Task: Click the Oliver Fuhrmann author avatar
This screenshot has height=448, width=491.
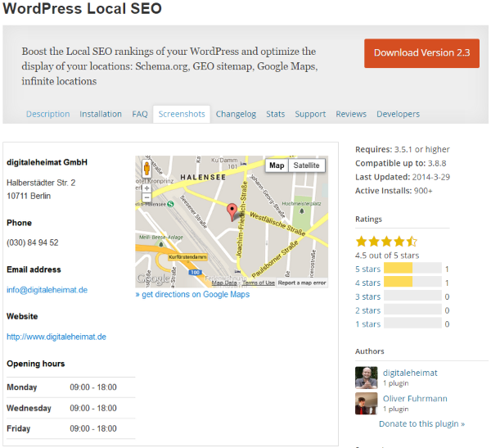Action: tap(366, 404)
